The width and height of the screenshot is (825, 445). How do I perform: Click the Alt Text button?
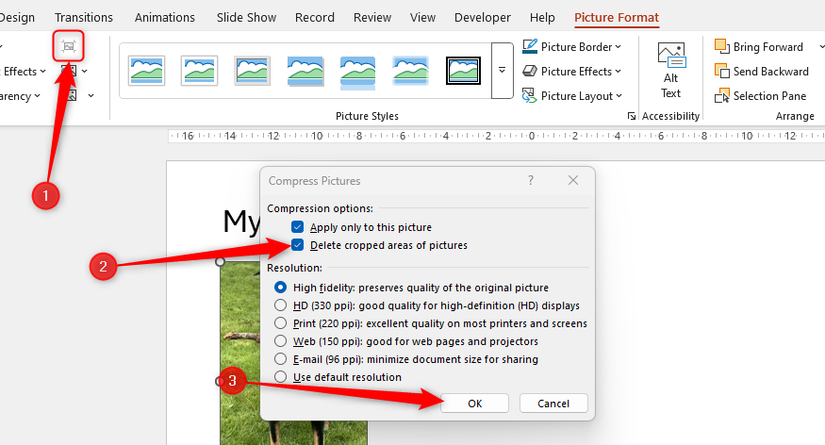point(671,70)
